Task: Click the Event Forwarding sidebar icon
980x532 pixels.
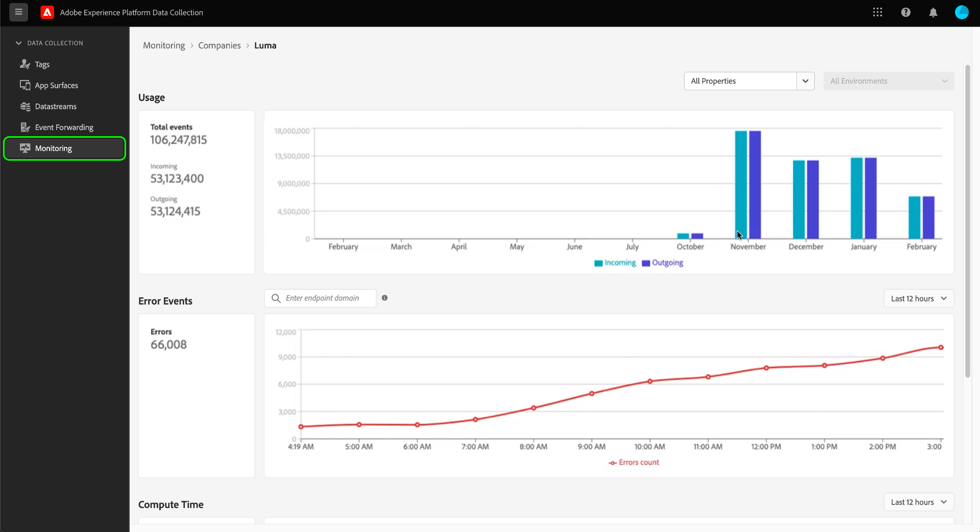Action: point(25,127)
